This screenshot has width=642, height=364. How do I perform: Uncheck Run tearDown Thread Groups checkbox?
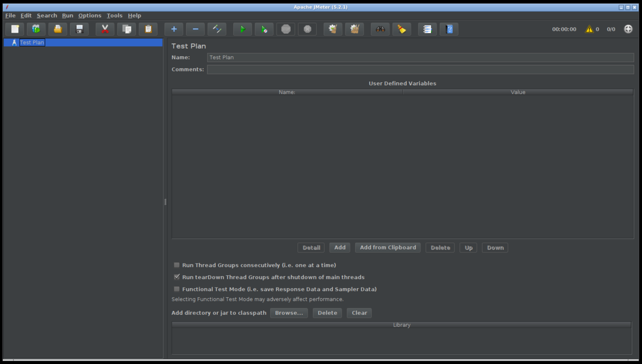pos(177,277)
